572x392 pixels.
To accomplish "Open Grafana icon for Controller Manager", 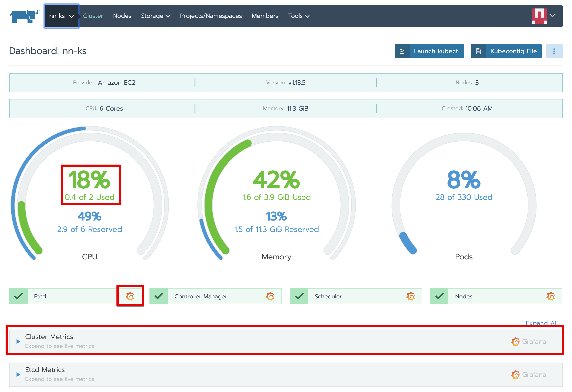I will point(270,296).
